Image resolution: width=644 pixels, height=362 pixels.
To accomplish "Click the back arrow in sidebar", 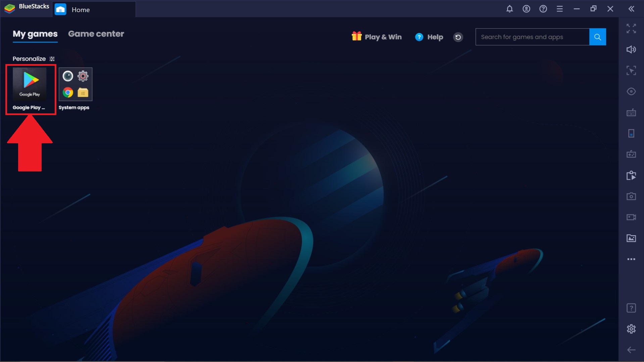I will pyautogui.click(x=631, y=350).
